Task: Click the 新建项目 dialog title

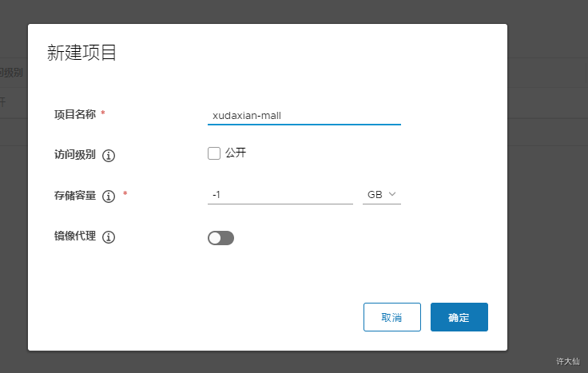Action: click(x=81, y=53)
